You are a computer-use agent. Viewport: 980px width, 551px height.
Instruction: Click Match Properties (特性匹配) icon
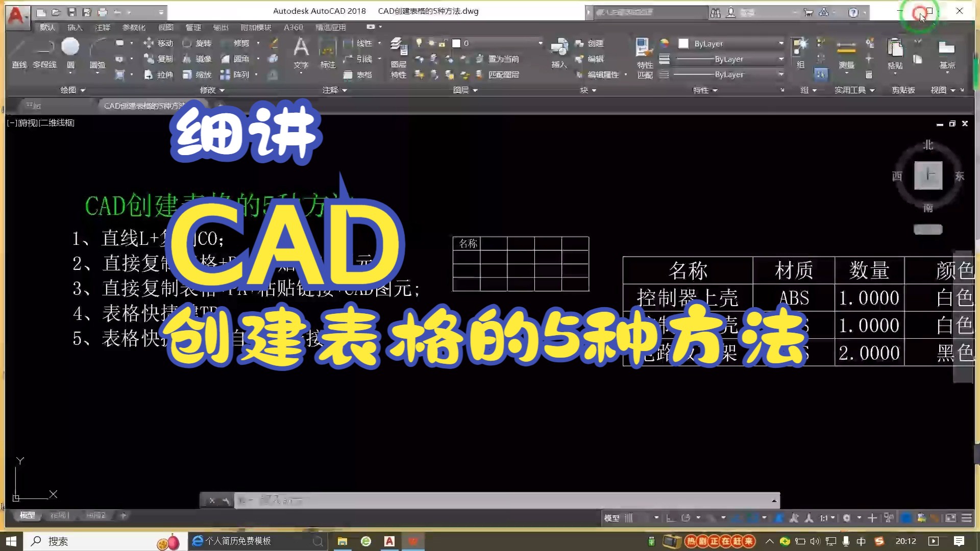(645, 57)
